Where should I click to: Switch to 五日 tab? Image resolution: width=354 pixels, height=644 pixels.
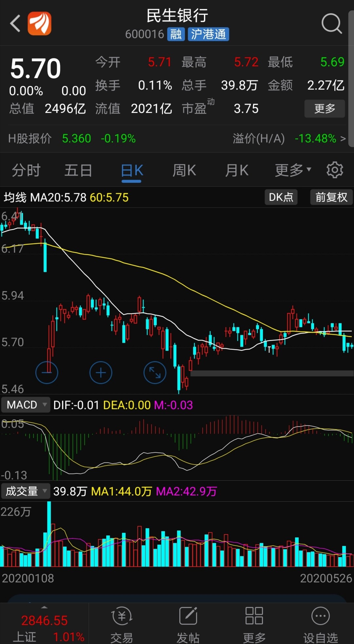point(78,171)
